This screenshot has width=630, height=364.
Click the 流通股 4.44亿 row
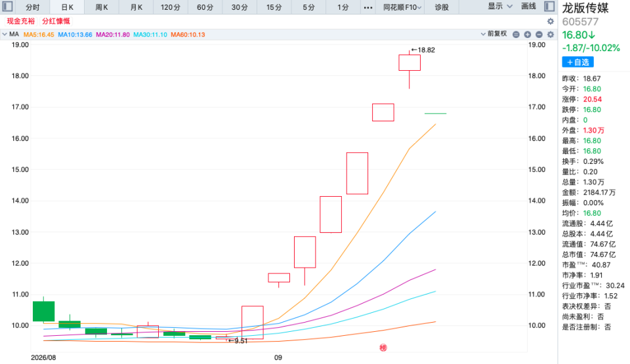(587, 224)
